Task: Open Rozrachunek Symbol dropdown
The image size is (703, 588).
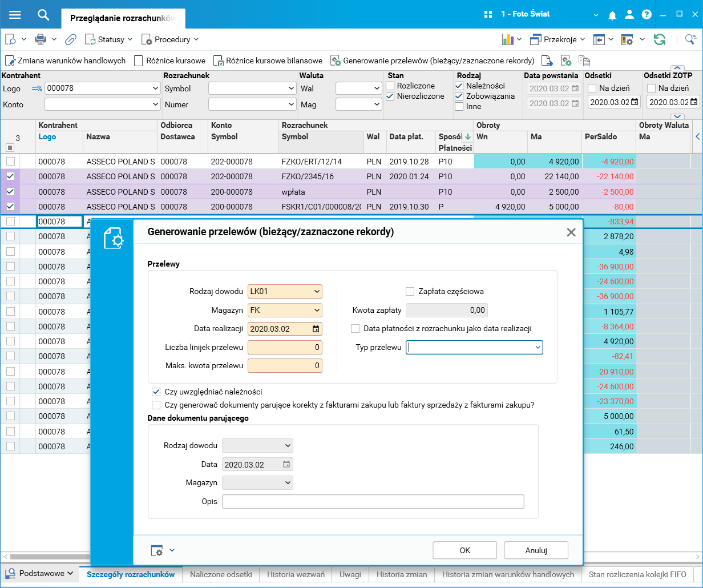Action: [292, 88]
